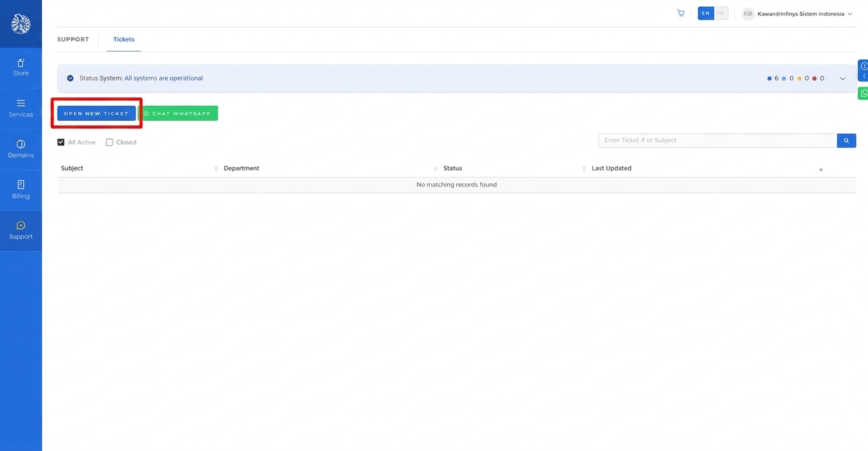Expand the Status System panel chevron
The image size is (868, 451).
(x=843, y=78)
